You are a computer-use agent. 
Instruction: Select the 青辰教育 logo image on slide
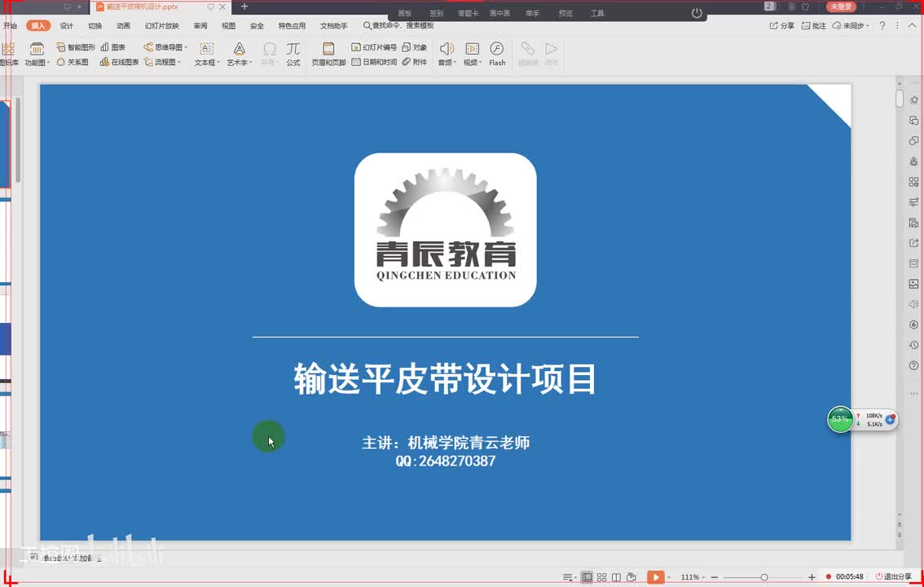pyautogui.click(x=446, y=230)
